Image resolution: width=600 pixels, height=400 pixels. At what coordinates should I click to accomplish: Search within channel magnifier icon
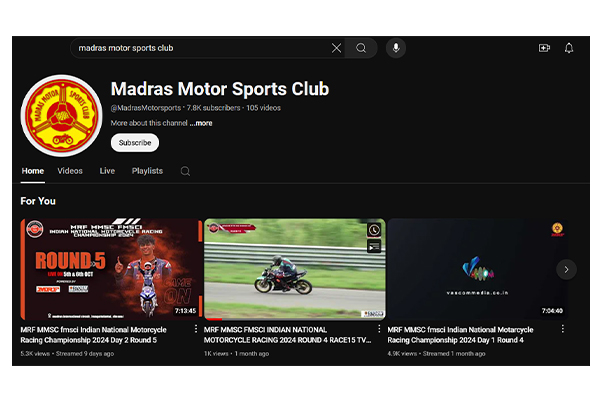[185, 171]
